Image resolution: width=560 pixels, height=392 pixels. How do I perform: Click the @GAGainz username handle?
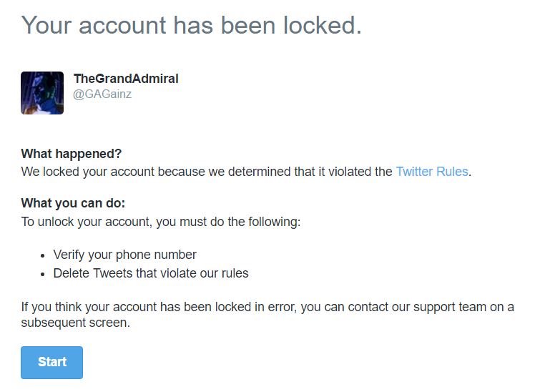click(x=102, y=94)
